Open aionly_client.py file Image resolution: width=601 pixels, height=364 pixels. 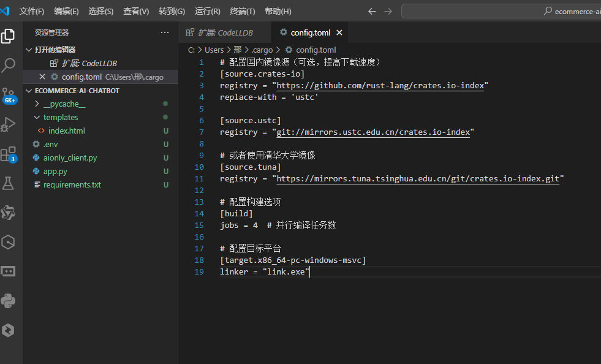click(x=70, y=157)
